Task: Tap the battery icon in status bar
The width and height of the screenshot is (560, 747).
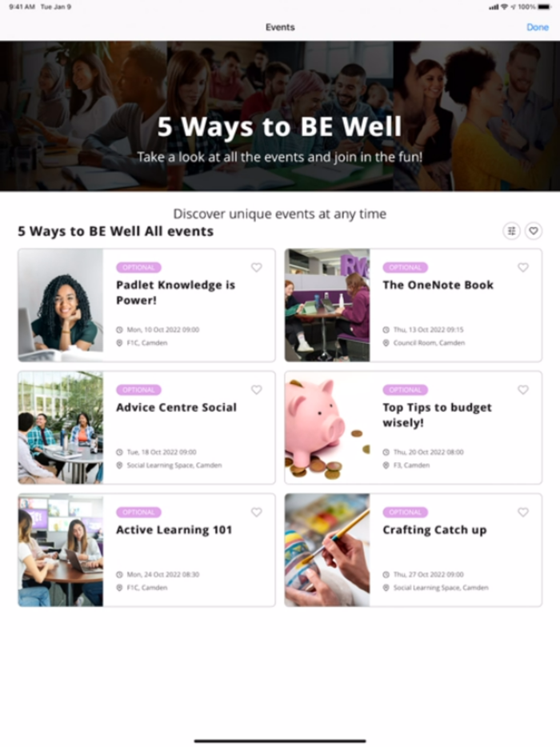Action: click(x=544, y=6)
